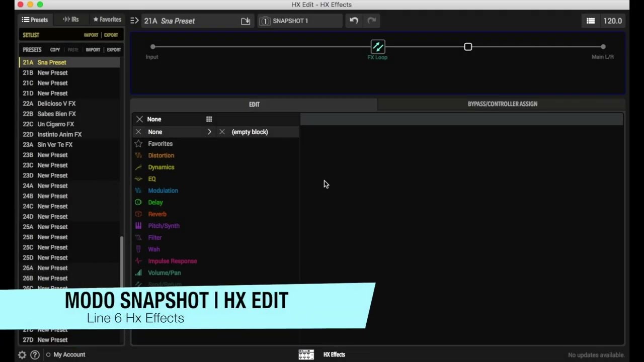
Task: Click the presets COPY button
Action: (x=55, y=50)
